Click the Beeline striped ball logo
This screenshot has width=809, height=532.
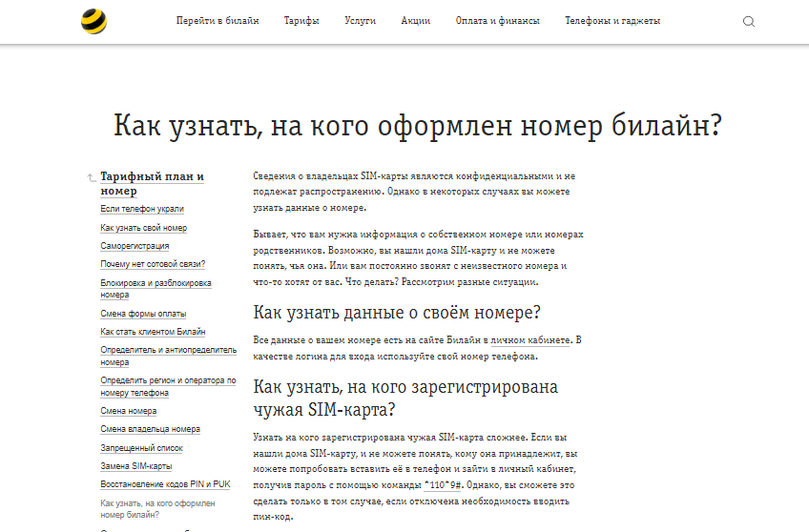click(93, 22)
